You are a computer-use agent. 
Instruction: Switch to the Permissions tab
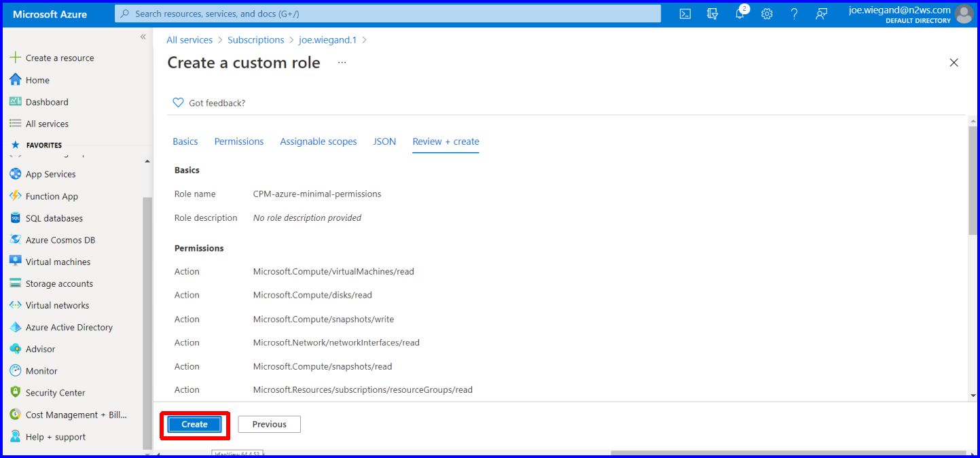click(x=239, y=141)
